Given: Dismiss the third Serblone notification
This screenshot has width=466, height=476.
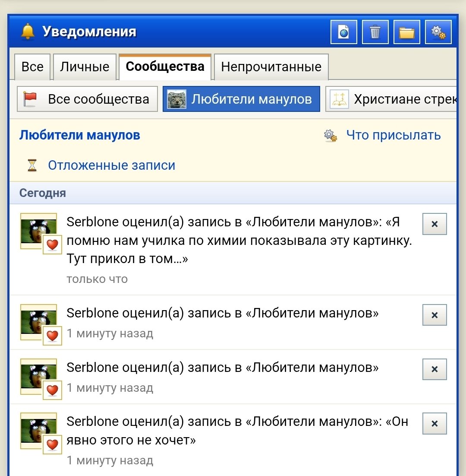Looking at the screenshot, I should tap(435, 369).
